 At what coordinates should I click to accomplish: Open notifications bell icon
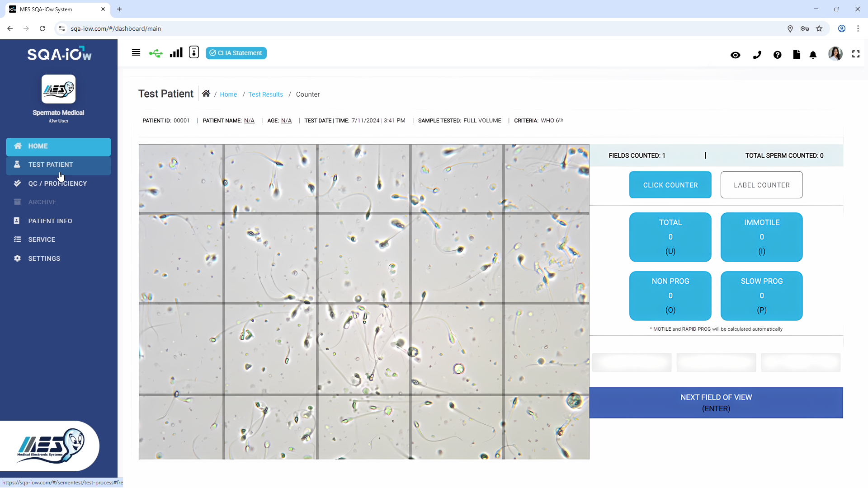pyautogui.click(x=813, y=55)
